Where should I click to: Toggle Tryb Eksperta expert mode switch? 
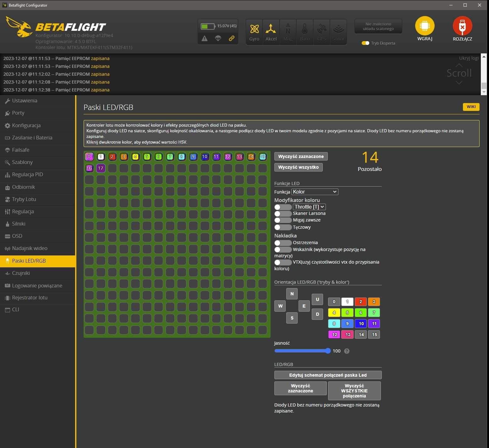[365, 43]
